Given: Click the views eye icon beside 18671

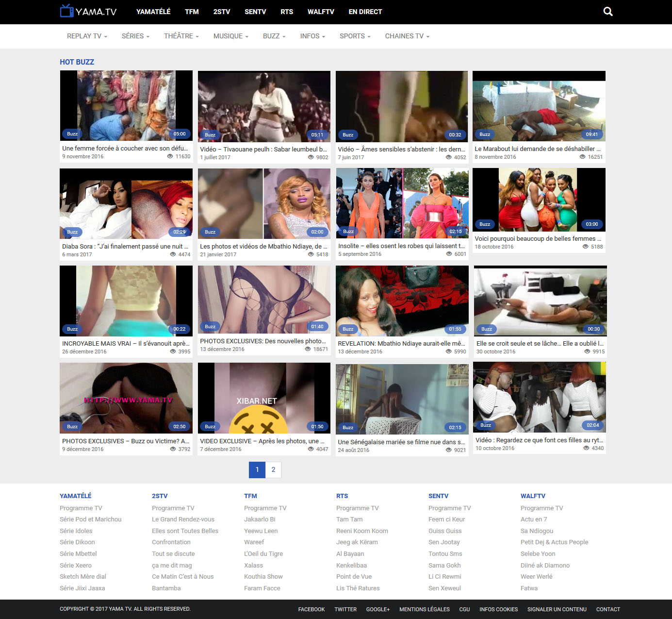Looking at the screenshot, I should coord(308,349).
